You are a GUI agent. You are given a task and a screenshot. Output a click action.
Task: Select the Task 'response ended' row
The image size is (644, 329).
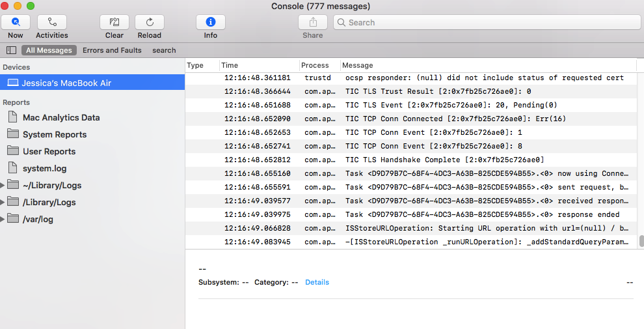pyautogui.click(x=410, y=215)
